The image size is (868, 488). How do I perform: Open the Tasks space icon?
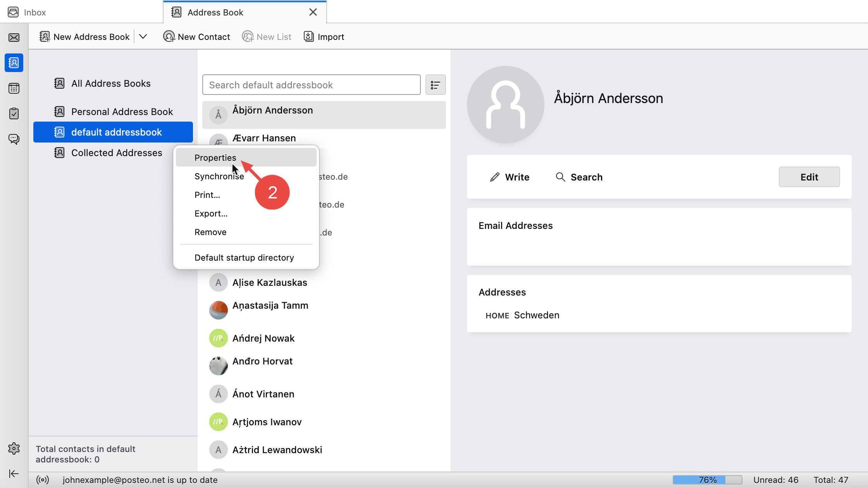coord(14,113)
